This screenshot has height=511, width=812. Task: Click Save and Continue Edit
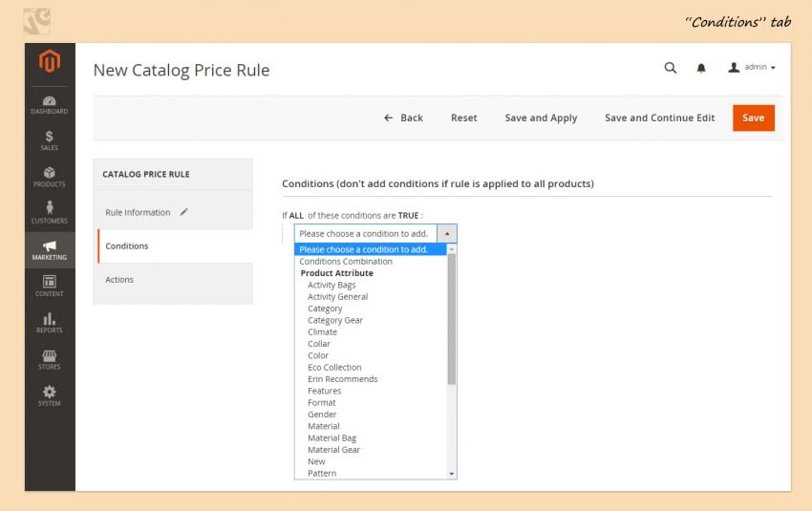point(660,118)
